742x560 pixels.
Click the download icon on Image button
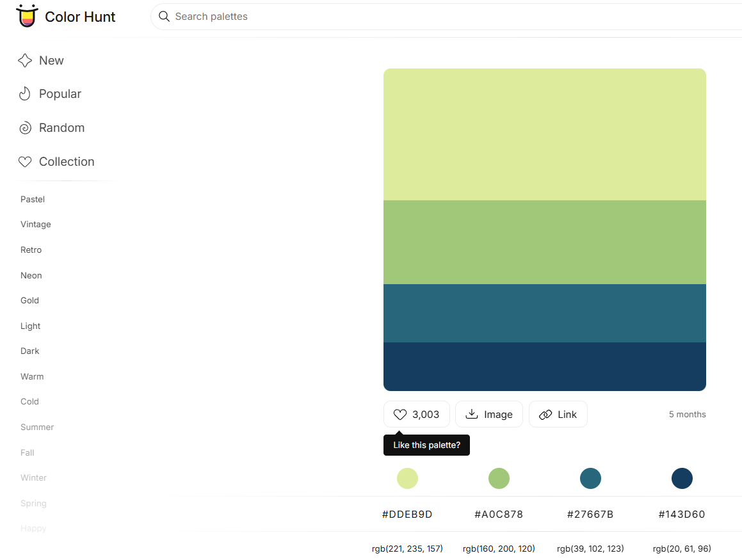coord(471,414)
